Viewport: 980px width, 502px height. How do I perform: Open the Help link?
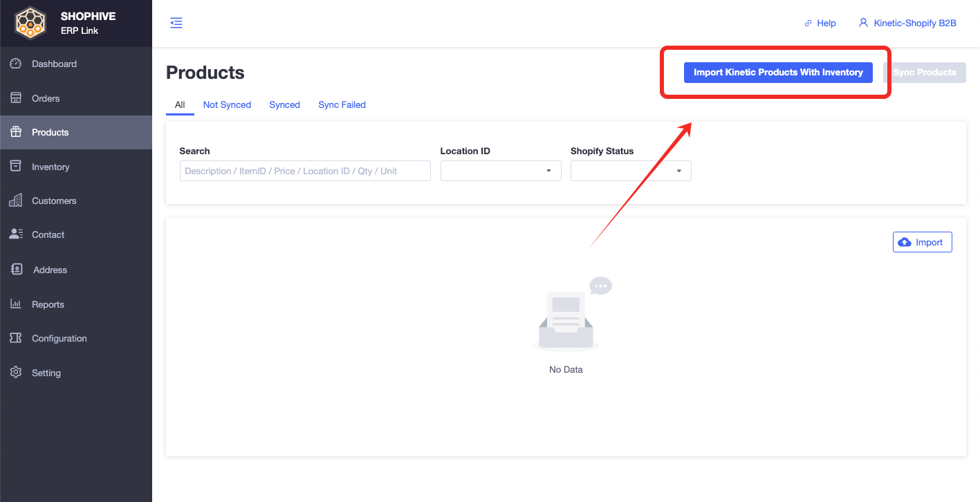820,24
